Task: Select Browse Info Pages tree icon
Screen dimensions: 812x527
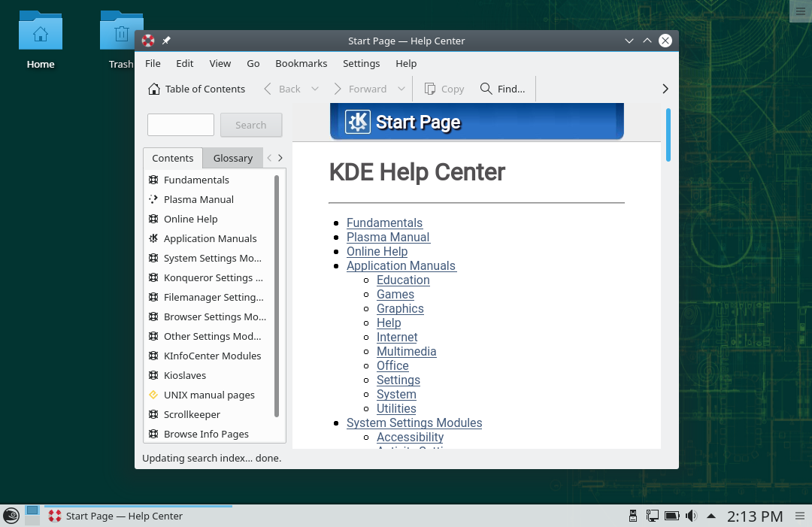Action: [153, 434]
